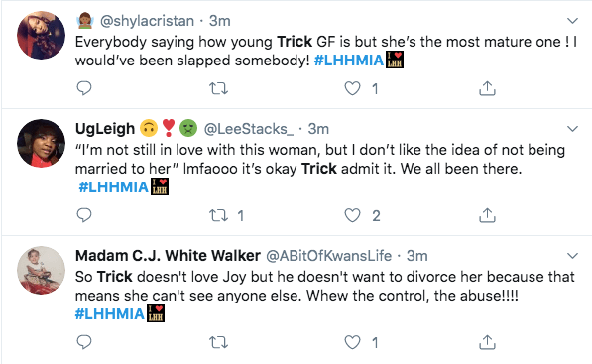
Task: Retweet Madam C.J. White Walker's tweet
Action: 218,342
